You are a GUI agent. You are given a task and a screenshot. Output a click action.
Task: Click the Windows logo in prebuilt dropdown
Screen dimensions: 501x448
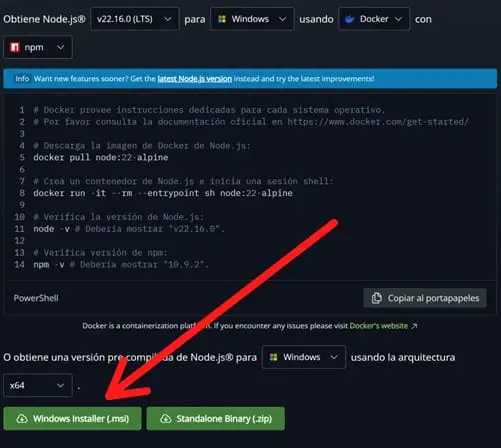[273, 357]
